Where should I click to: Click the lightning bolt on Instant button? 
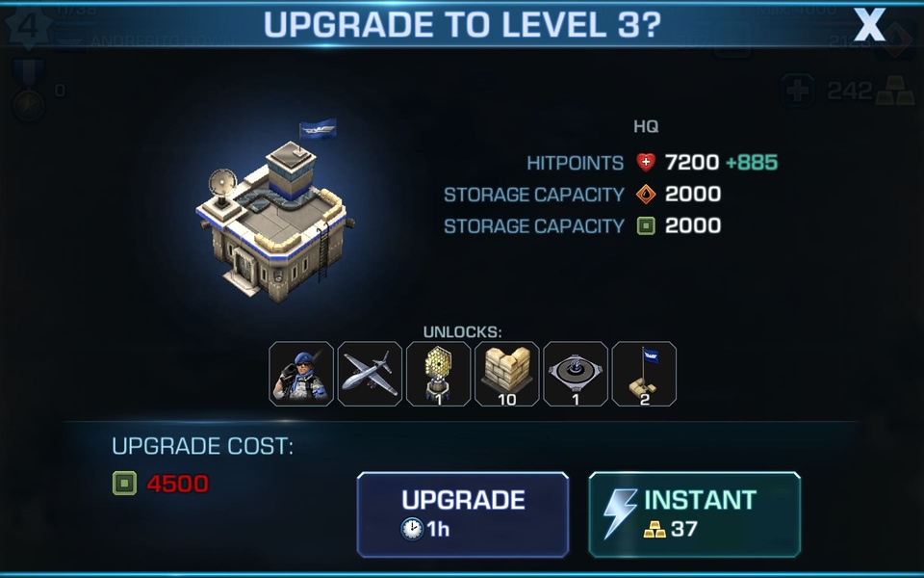(x=620, y=513)
